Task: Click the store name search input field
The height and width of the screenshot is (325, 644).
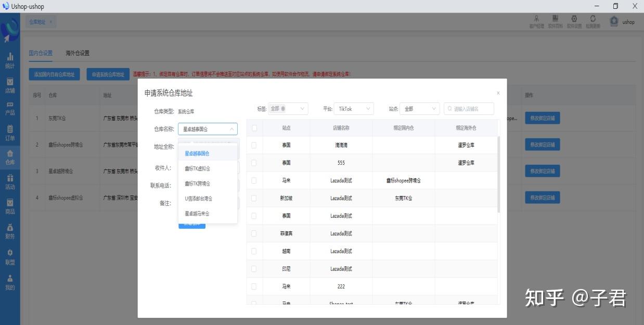Action: point(468,109)
